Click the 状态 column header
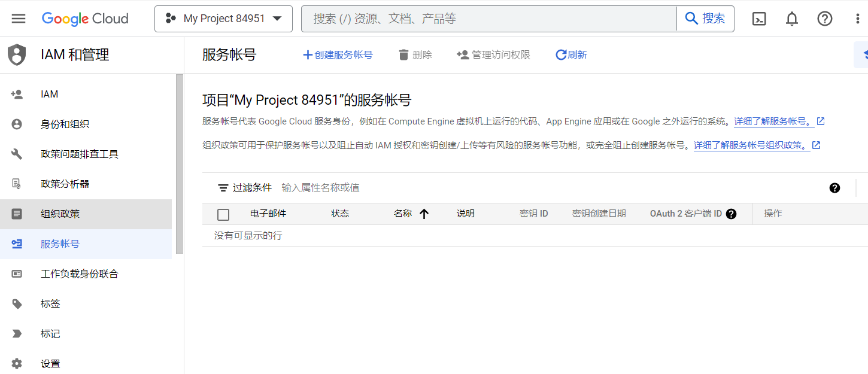The width and height of the screenshot is (868, 374). [340, 214]
